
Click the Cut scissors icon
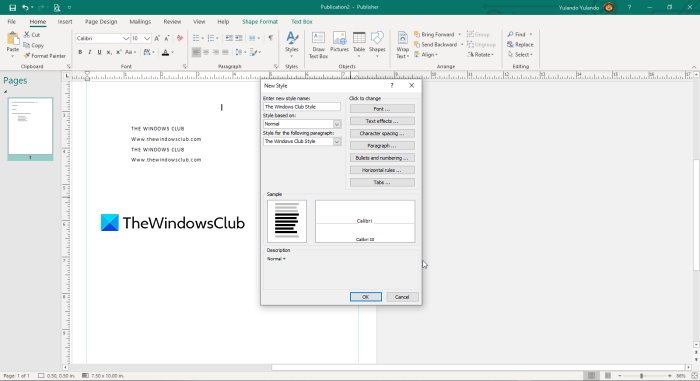(27, 34)
